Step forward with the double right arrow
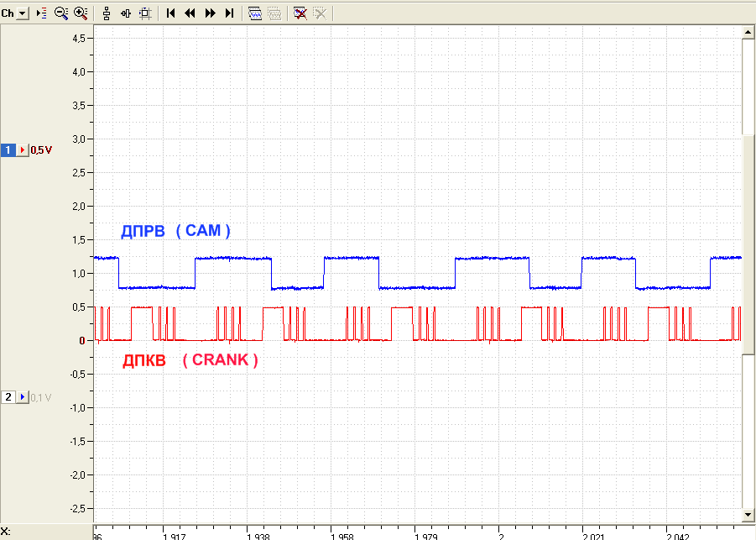756x540 pixels. (211, 13)
